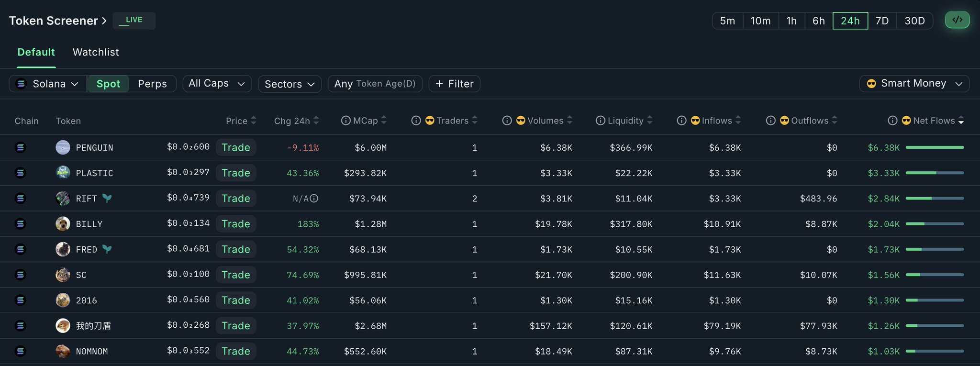
Task: Switch to the Watchlist tab
Action: (96, 52)
